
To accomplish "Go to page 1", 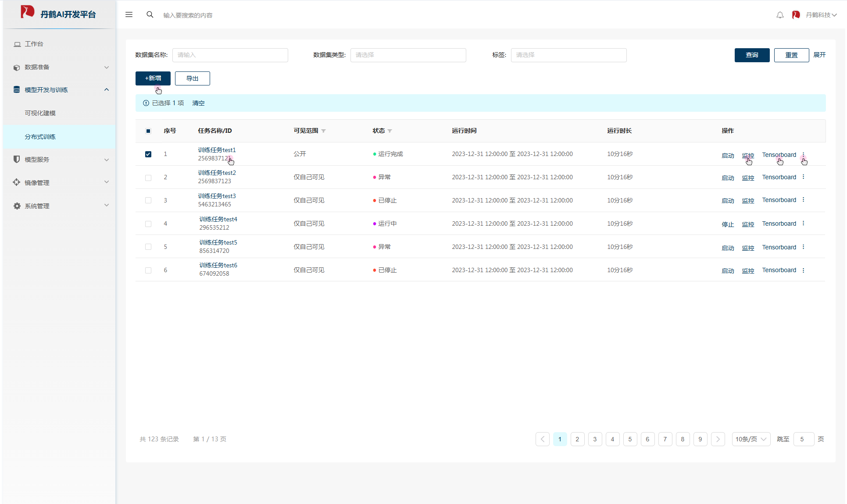I will tap(560, 439).
